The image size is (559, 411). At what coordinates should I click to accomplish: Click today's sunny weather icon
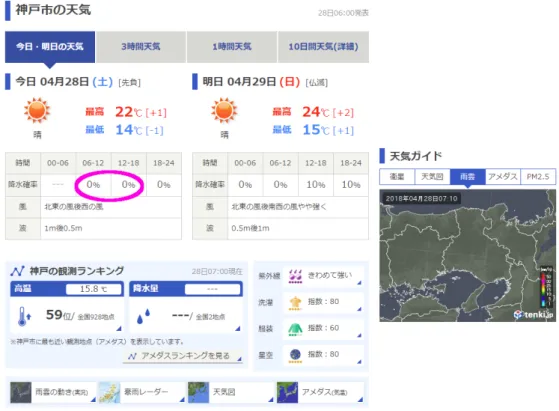coord(37,111)
